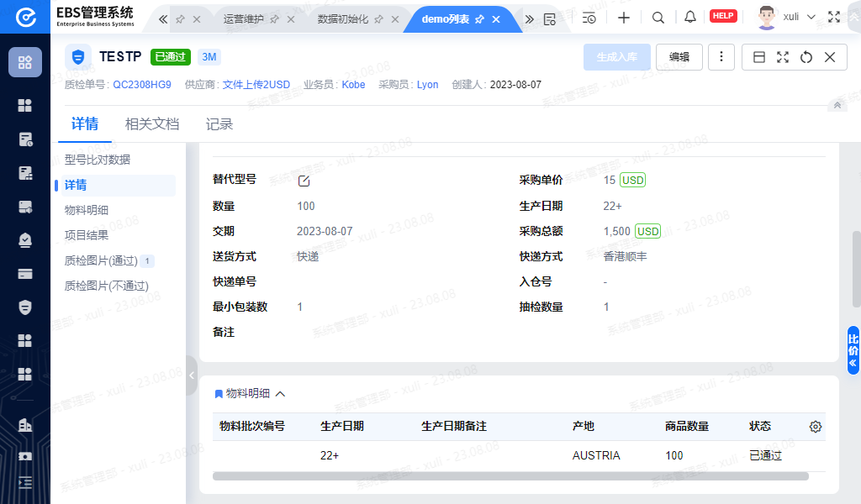Click the shield icon in left sidebar
861x504 pixels.
pyautogui.click(x=25, y=307)
